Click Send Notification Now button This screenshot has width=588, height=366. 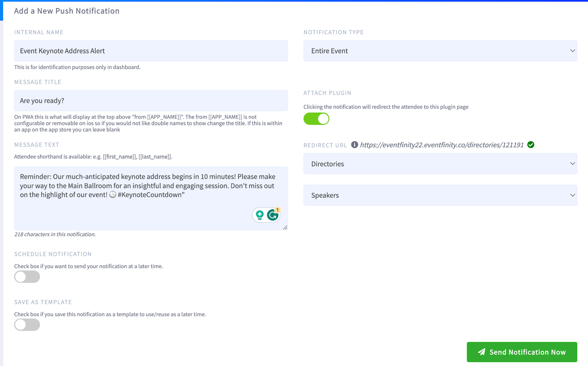[x=522, y=352]
